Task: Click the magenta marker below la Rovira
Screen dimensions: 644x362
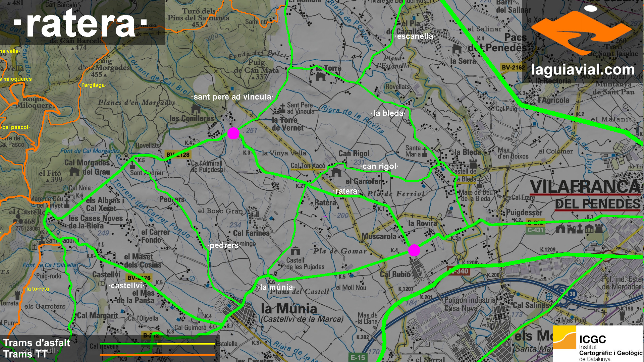Action: pyautogui.click(x=414, y=250)
